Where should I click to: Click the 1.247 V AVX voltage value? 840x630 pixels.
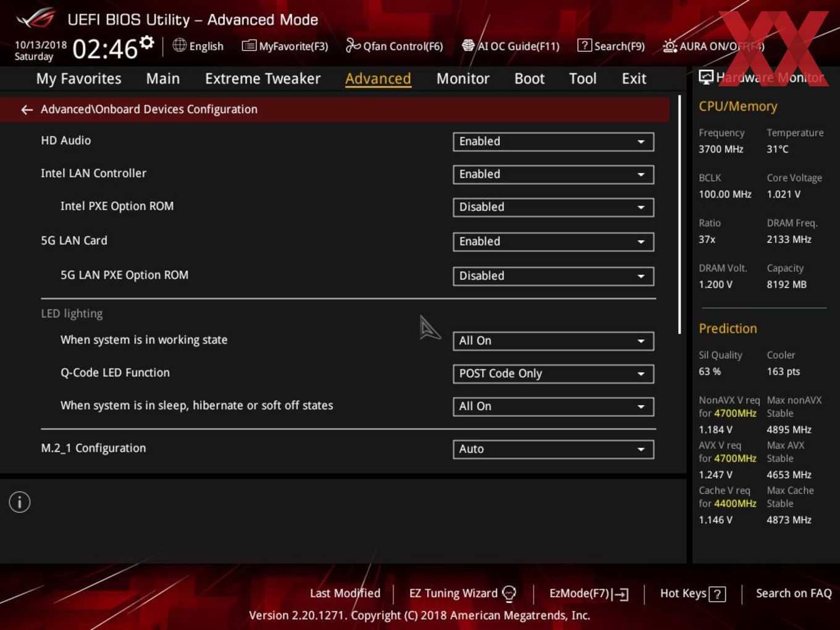(715, 475)
